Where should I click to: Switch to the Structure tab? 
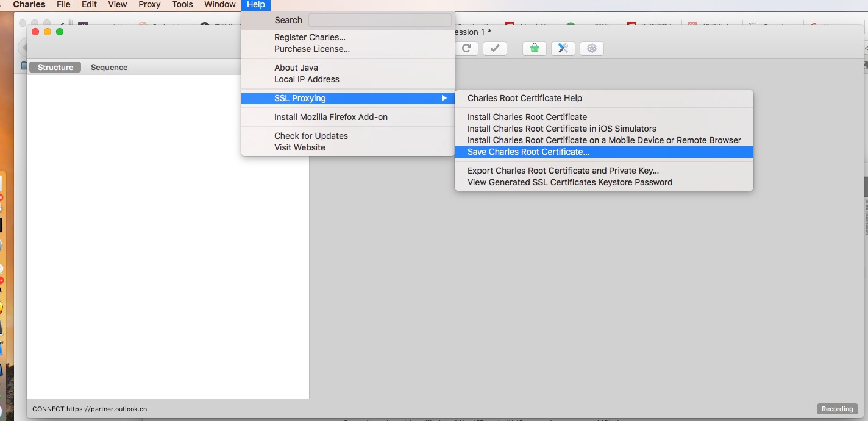point(55,67)
